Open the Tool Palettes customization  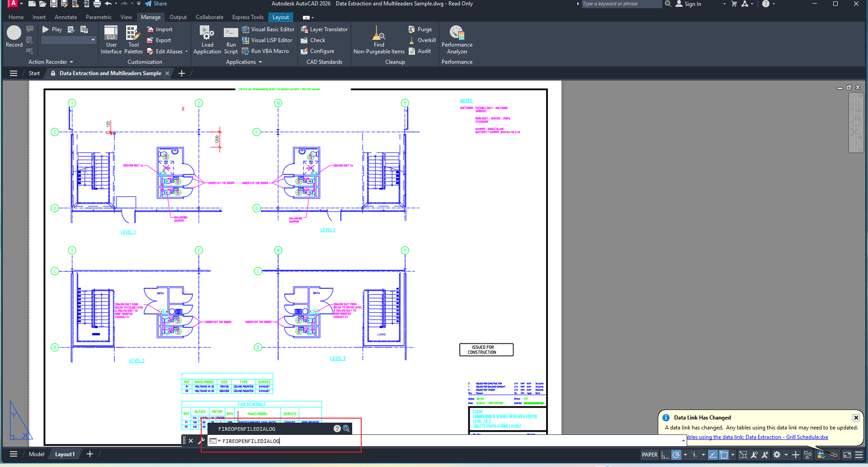pyautogui.click(x=133, y=40)
